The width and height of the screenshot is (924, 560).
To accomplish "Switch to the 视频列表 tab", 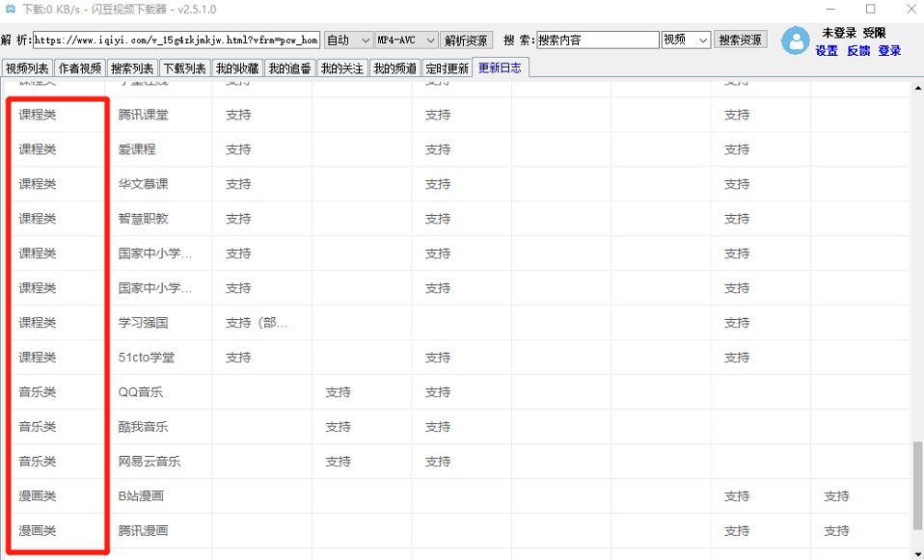I will (x=27, y=68).
